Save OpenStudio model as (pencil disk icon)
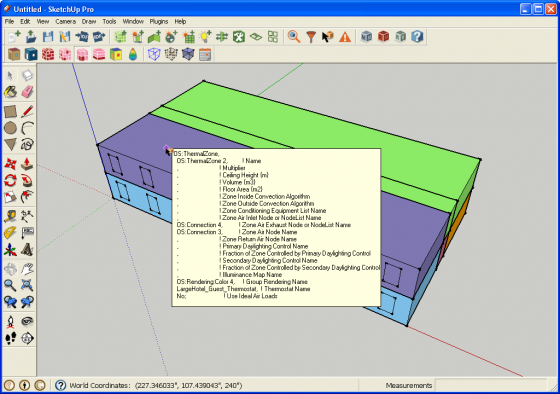The width and height of the screenshot is (560, 394). 65,36
